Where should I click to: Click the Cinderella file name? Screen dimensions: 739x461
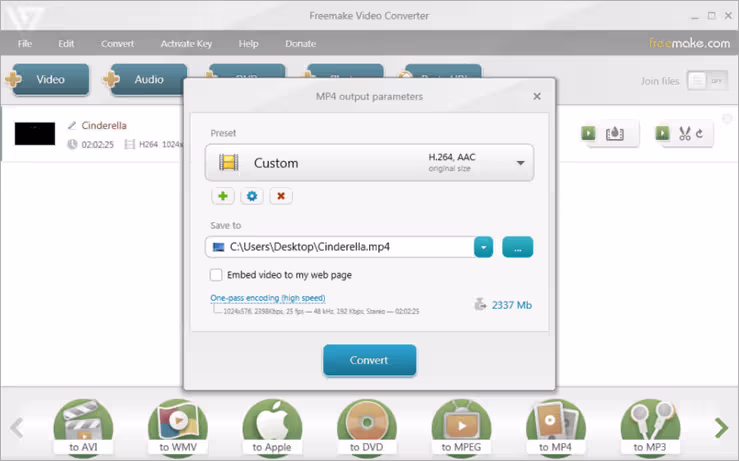click(104, 125)
